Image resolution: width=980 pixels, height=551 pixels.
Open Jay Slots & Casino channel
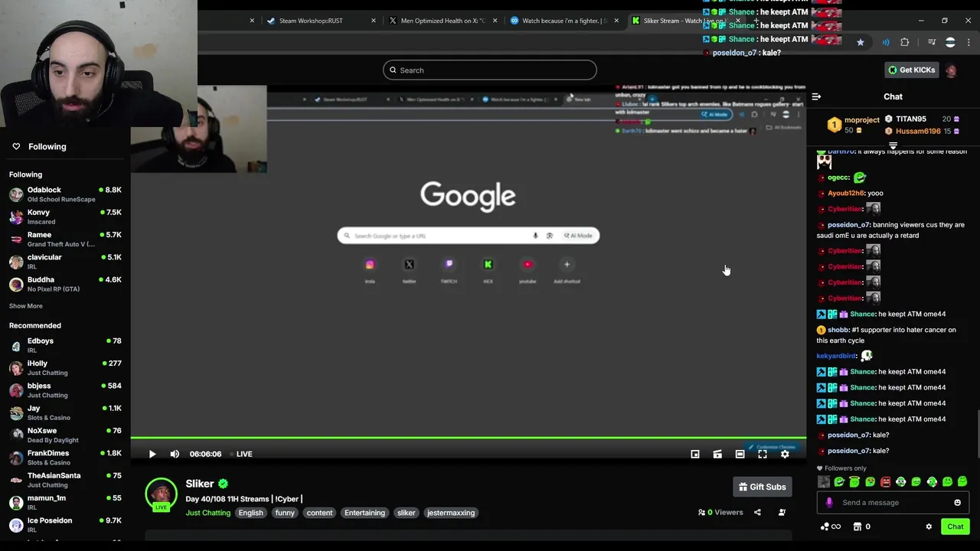(x=65, y=412)
